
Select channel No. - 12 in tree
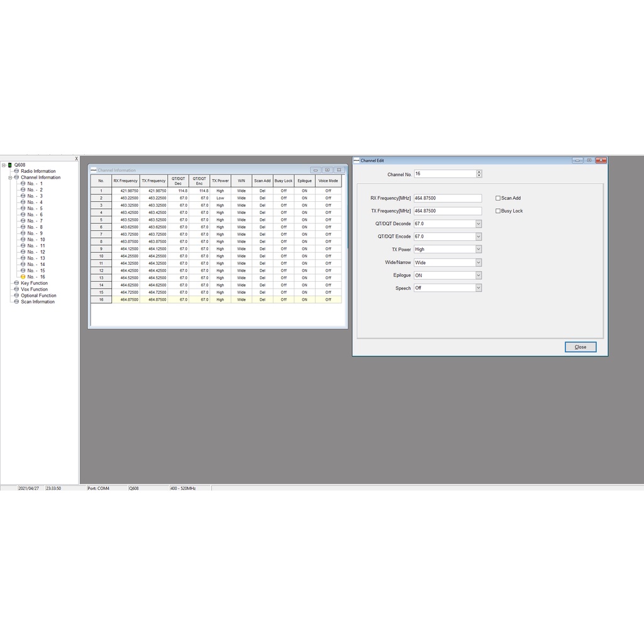(x=36, y=252)
